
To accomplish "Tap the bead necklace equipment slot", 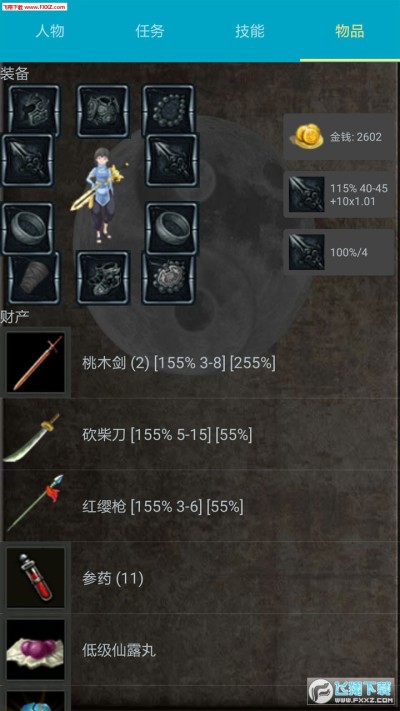I will (169, 111).
